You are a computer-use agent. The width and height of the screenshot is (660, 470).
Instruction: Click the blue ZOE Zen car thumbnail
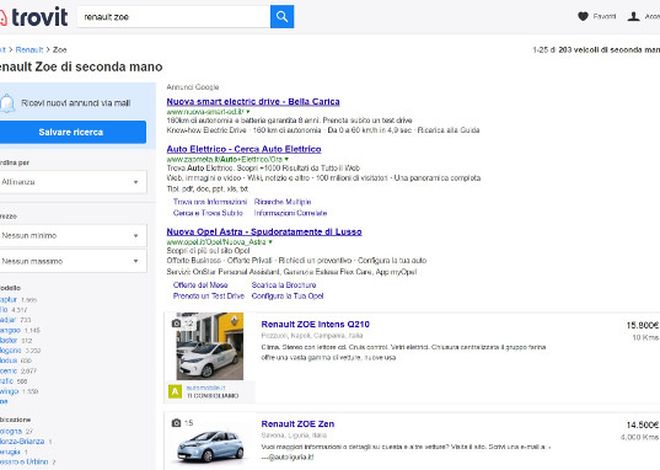210,447
